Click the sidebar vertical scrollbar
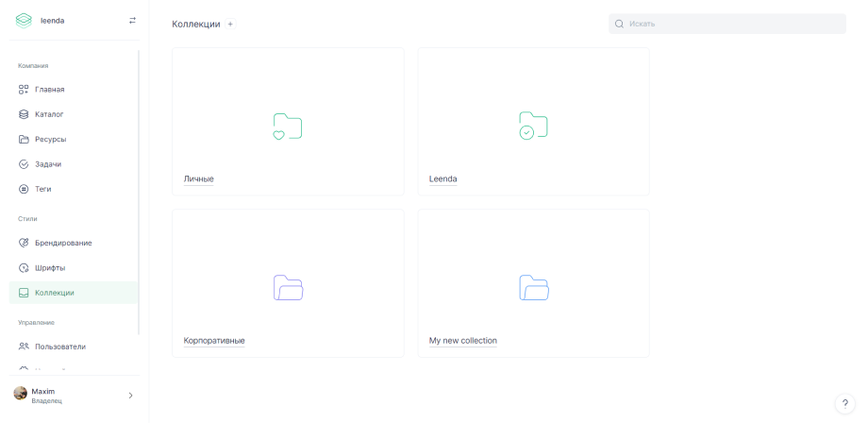This screenshot has width=868, height=423. coord(139,189)
